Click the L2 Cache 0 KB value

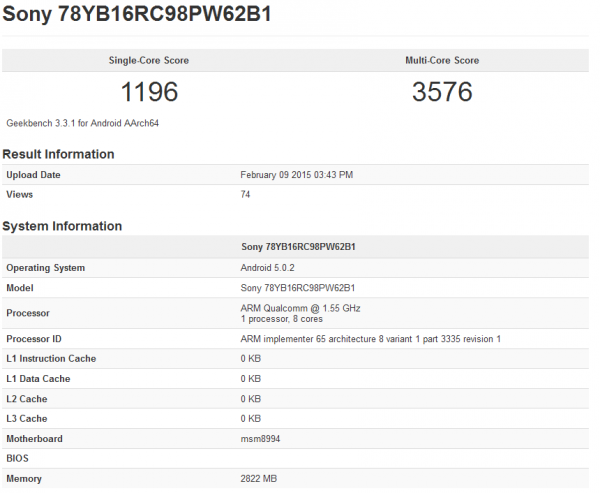(x=251, y=399)
